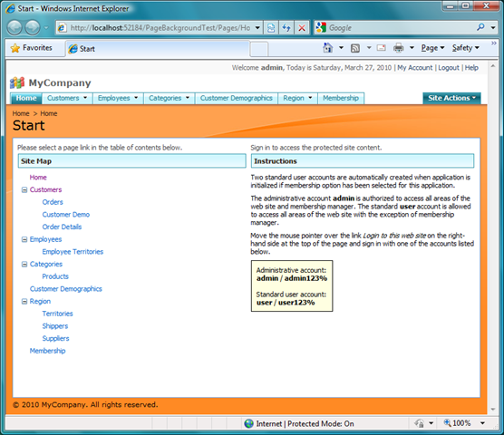
Task: Open Customer Demographics in the Site Map
Action: coord(66,289)
